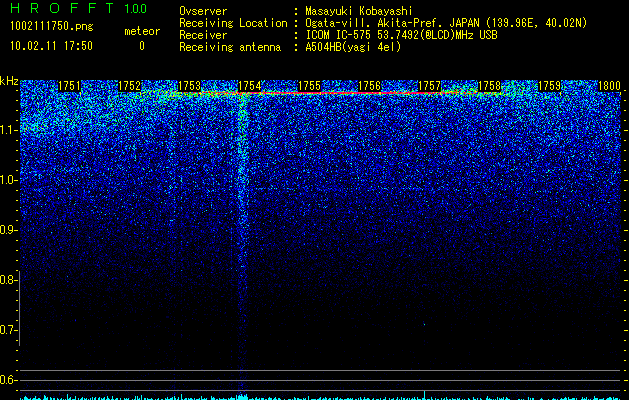Select the version number 1.0.0
The height and width of the screenshot is (400, 629).
pyautogui.click(x=136, y=9)
